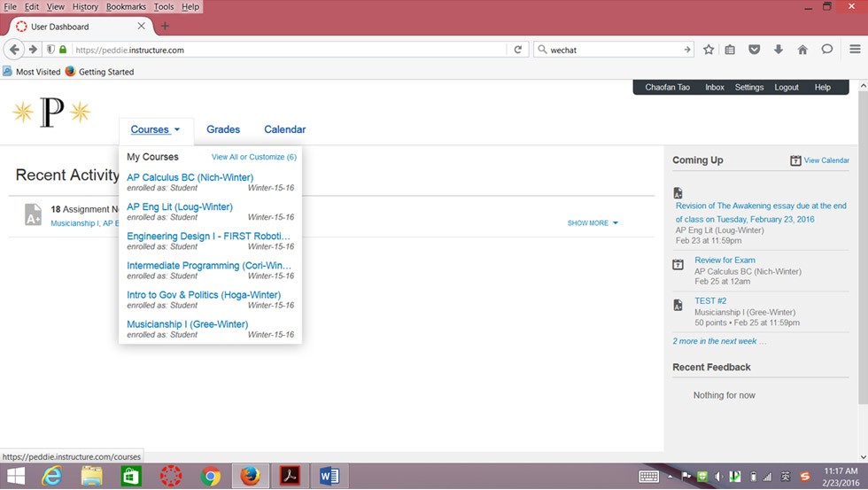Screen dimensions: 868x490
Task: Click the Peddie P logo
Action: pos(52,113)
